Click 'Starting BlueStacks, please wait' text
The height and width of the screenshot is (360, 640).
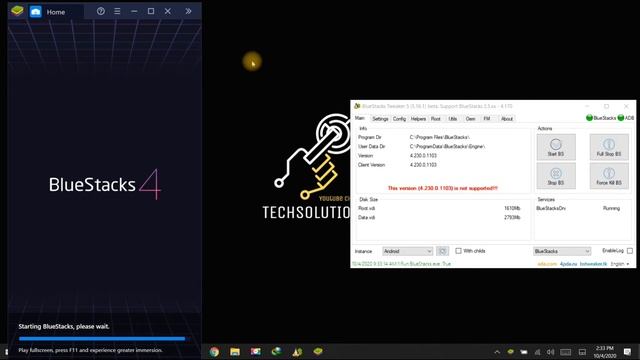(x=64, y=327)
